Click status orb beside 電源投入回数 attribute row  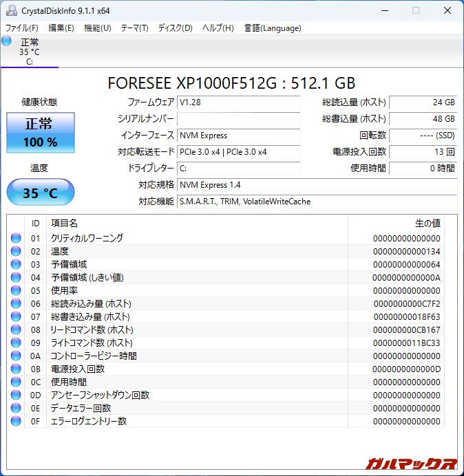point(16,369)
